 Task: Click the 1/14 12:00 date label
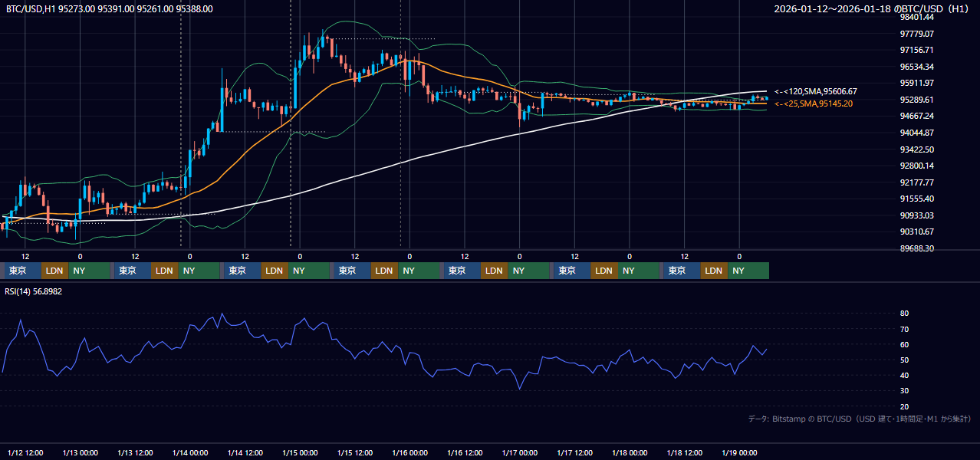245,452
